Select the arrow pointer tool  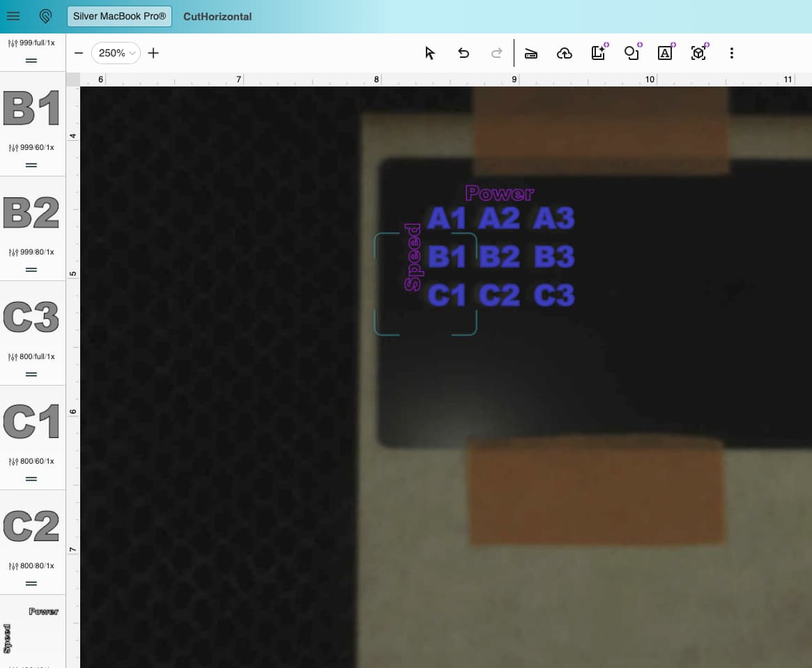430,53
